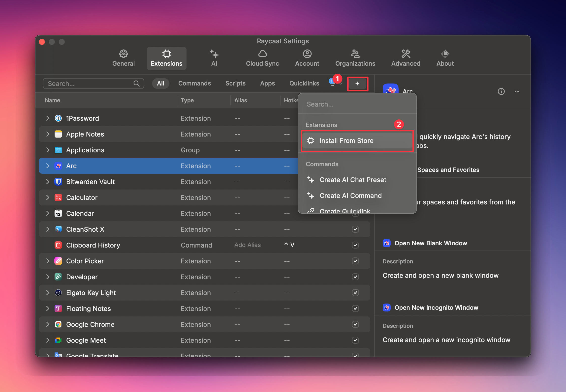Open the General settings tab
This screenshot has height=392, width=566.
click(x=123, y=58)
